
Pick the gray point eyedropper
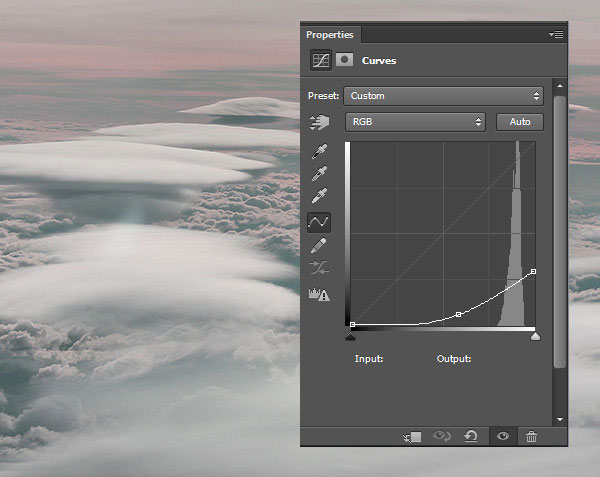click(x=320, y=174)
